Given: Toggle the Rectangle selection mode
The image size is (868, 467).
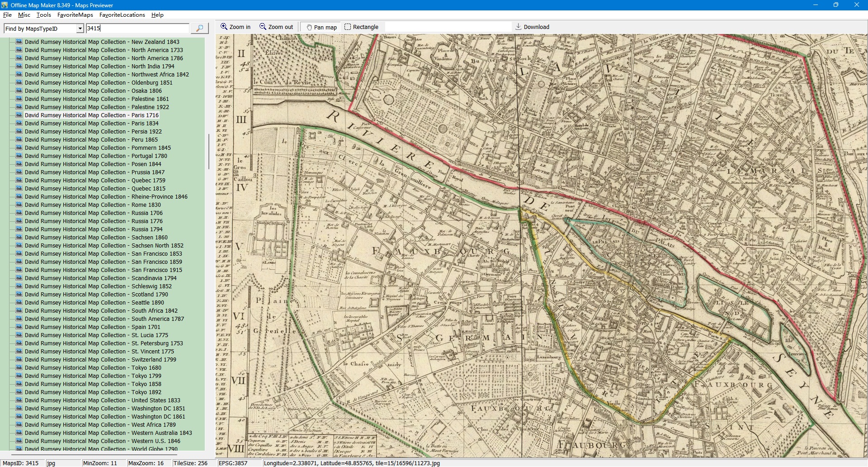Looking at the screenshot, I should click(x=361, y=27).
